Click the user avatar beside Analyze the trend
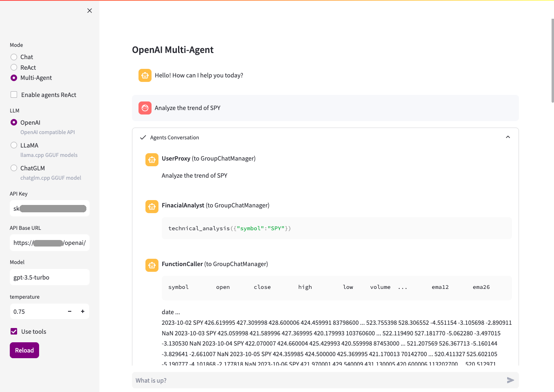554x392 pixels. point(145,108)
